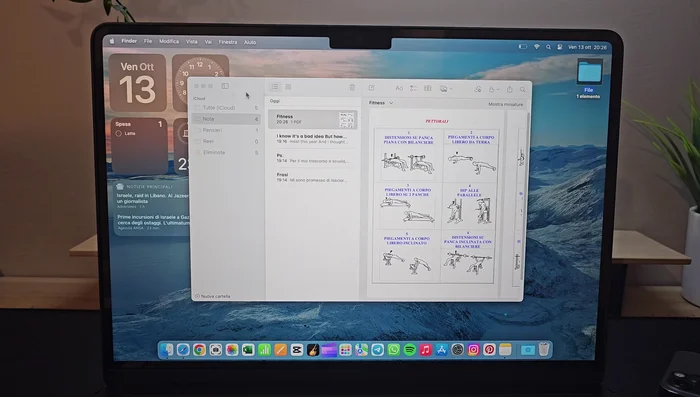Open Pinterest from the Dock
Screen dimensions: 700x397
[x=489, y=349]
